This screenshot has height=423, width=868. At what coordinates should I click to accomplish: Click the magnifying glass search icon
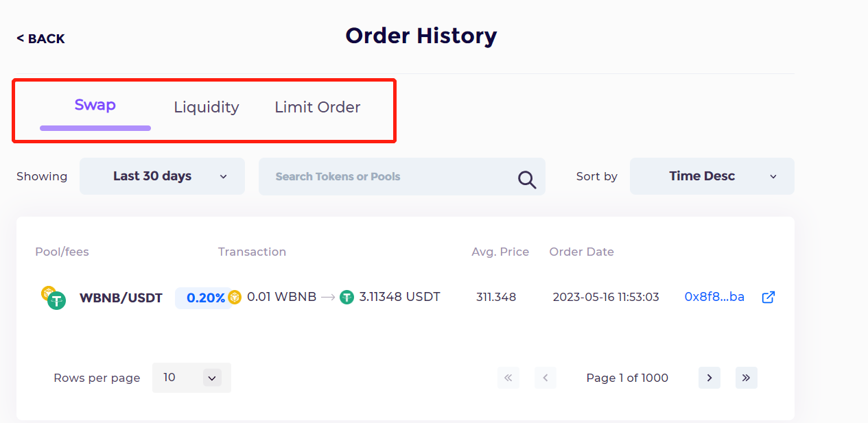click(x=527, y=179)
